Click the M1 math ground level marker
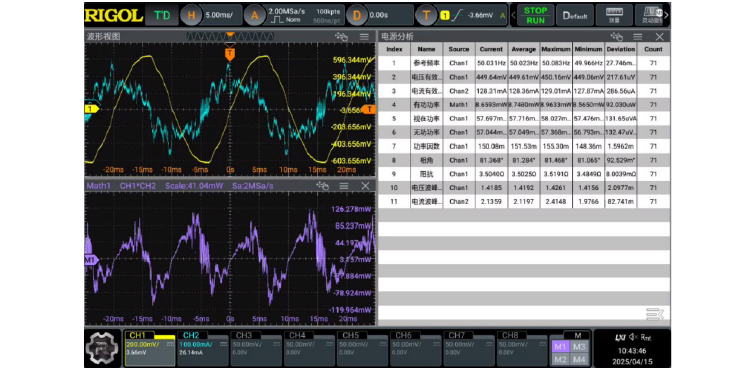This screenshot has width=755, height=370. click(91, 260)
